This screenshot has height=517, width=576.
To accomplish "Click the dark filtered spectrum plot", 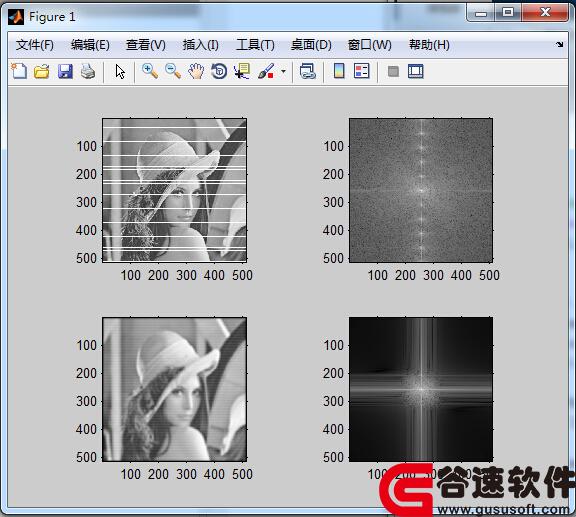I will point(421,389).
